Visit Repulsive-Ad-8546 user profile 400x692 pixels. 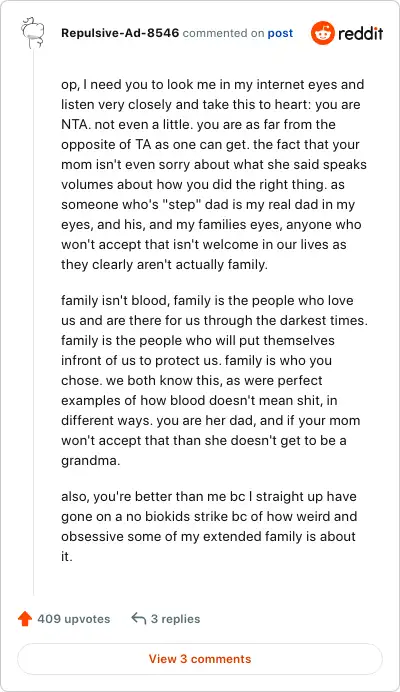click(120, 33)
